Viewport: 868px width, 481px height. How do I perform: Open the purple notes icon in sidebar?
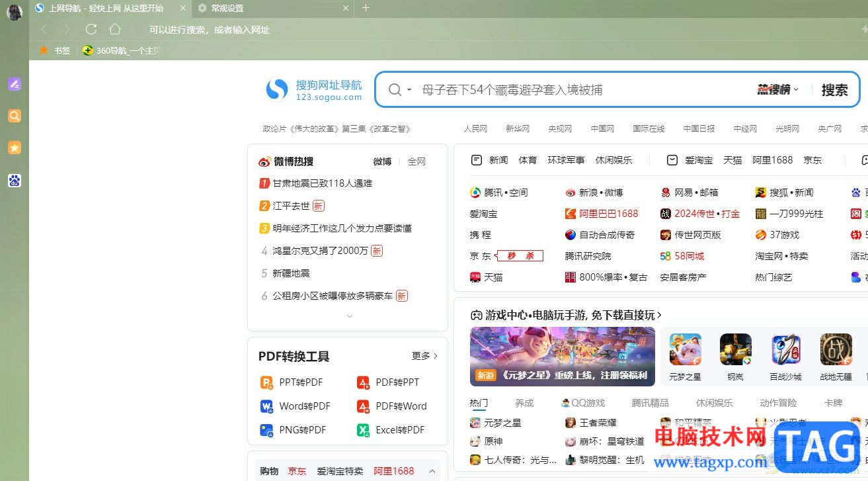pos(15,84)
